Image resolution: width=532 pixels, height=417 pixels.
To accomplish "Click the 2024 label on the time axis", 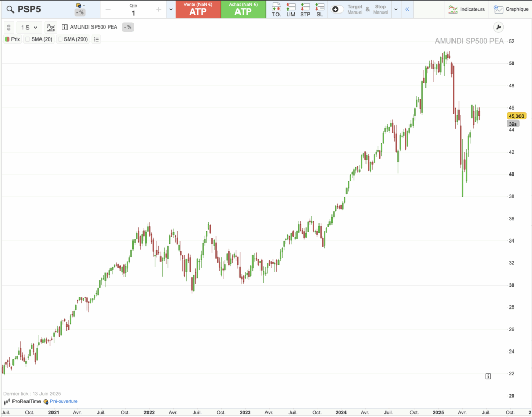I will coord(341,413).
